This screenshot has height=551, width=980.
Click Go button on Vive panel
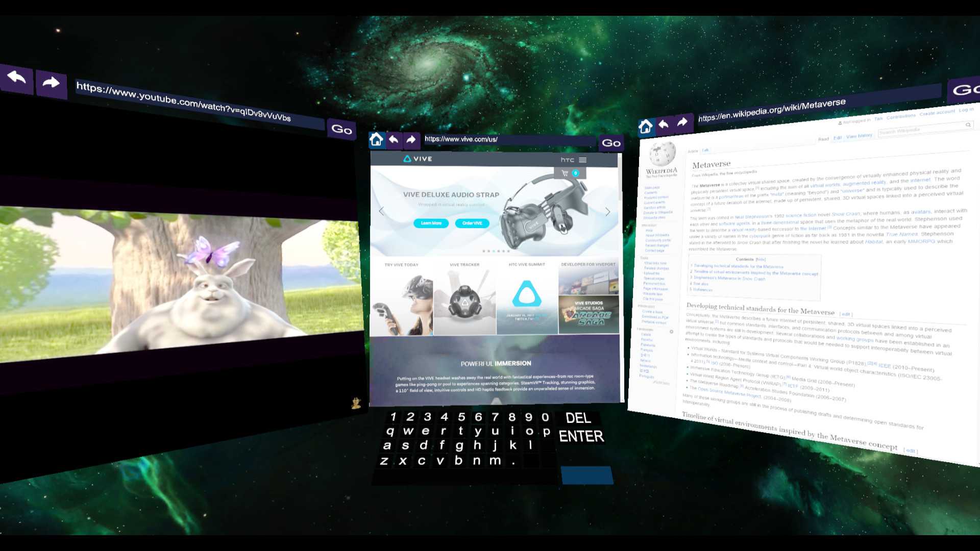click(x=611, y=143)
